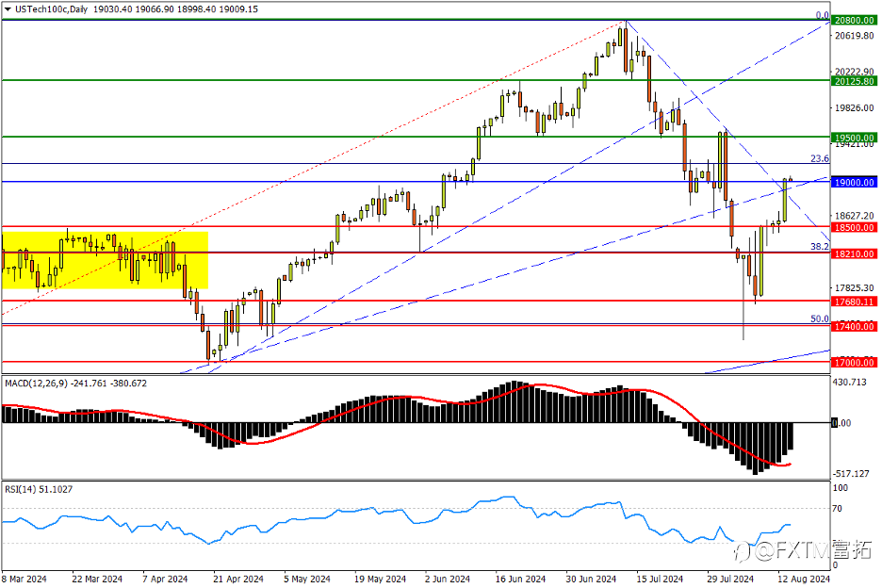Click the 20619.80 axis price

coord(855,36)
